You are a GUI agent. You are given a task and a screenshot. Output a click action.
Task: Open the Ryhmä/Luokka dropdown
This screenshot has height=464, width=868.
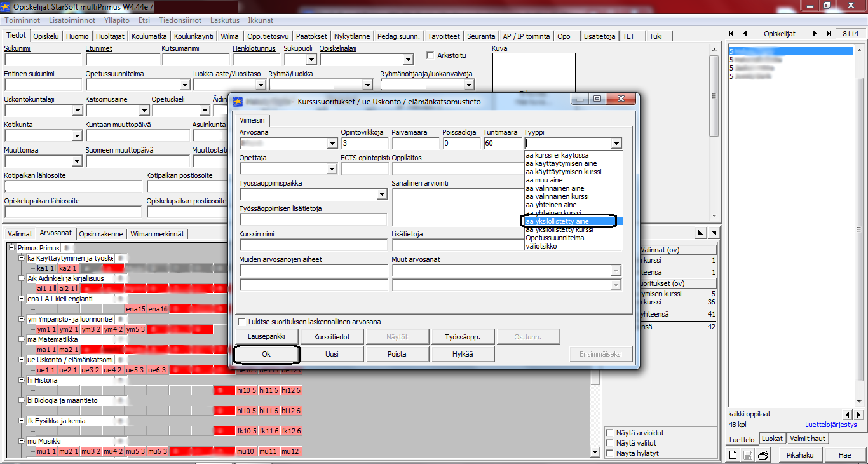pos(367,85)
